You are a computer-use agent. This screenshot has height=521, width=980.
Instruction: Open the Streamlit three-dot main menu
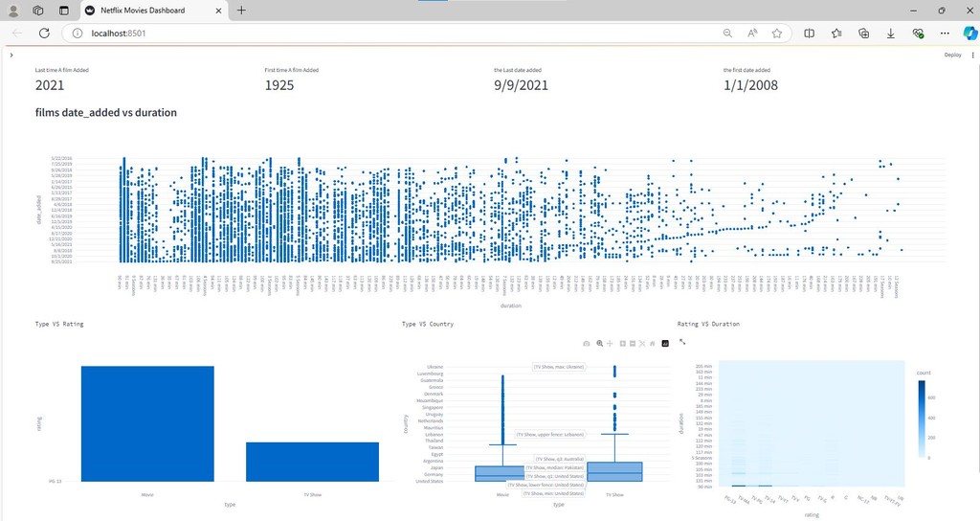(x=972, y=55)
